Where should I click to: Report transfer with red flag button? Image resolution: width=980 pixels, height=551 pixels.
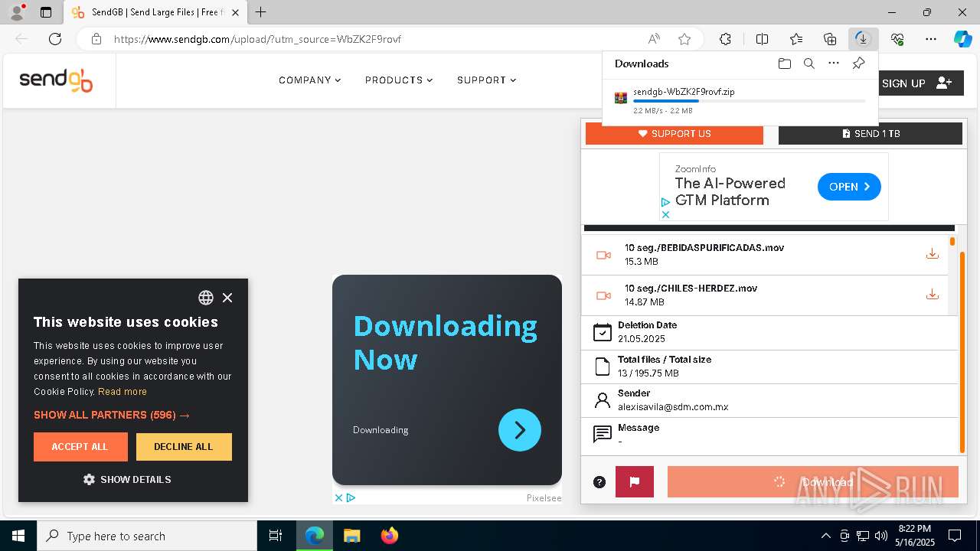click(x=635, y=482)
